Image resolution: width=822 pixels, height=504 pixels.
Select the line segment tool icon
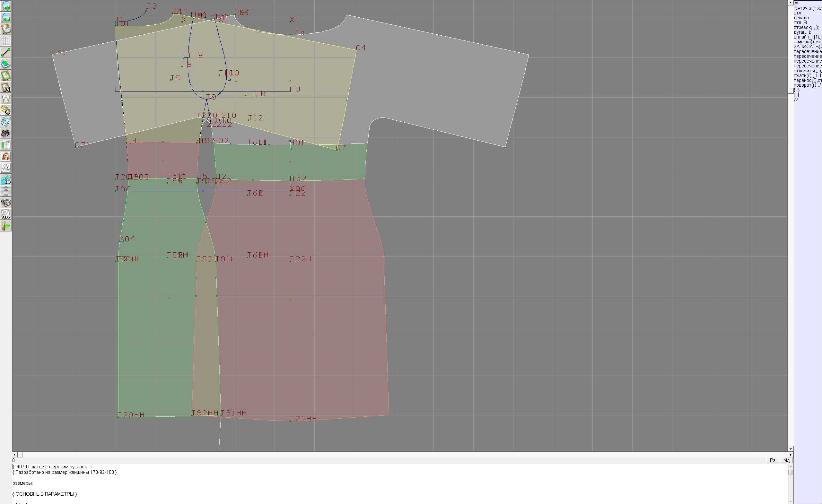click(6, 52)
